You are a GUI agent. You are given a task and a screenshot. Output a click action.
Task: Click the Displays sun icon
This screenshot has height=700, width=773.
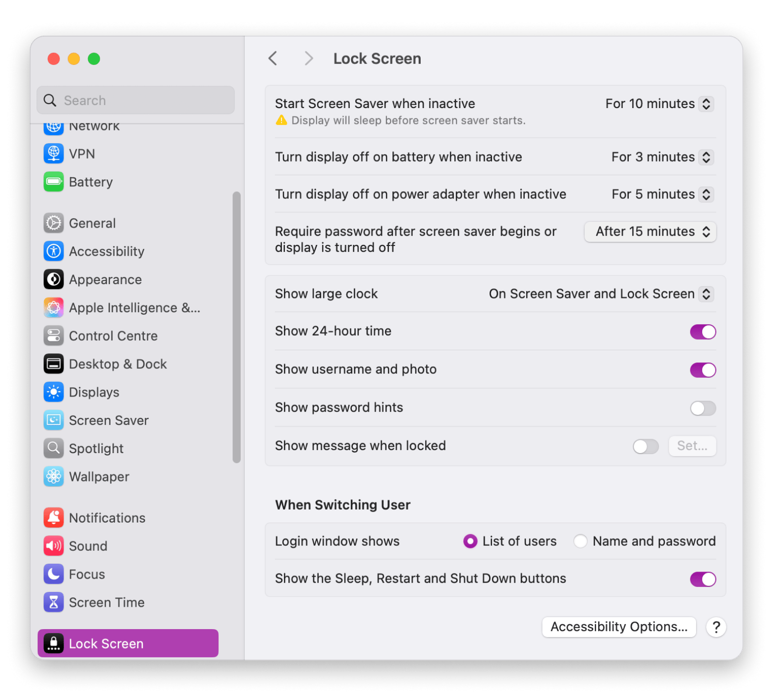[54, 392]
